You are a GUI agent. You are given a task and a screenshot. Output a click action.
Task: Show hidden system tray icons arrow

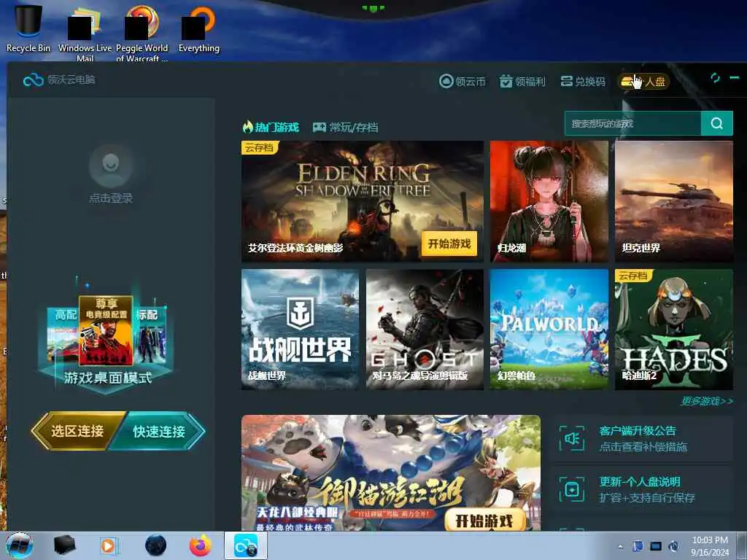tap(620, 546)
